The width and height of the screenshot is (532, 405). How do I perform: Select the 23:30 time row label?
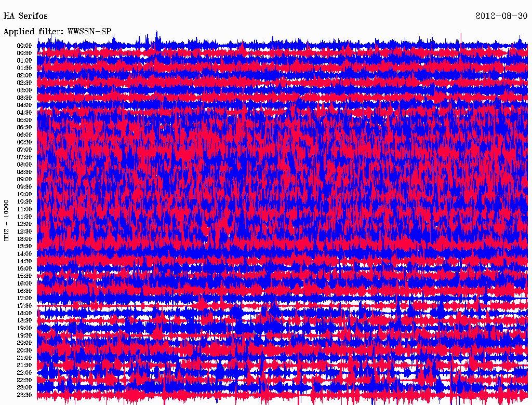[x=24, y=395]
